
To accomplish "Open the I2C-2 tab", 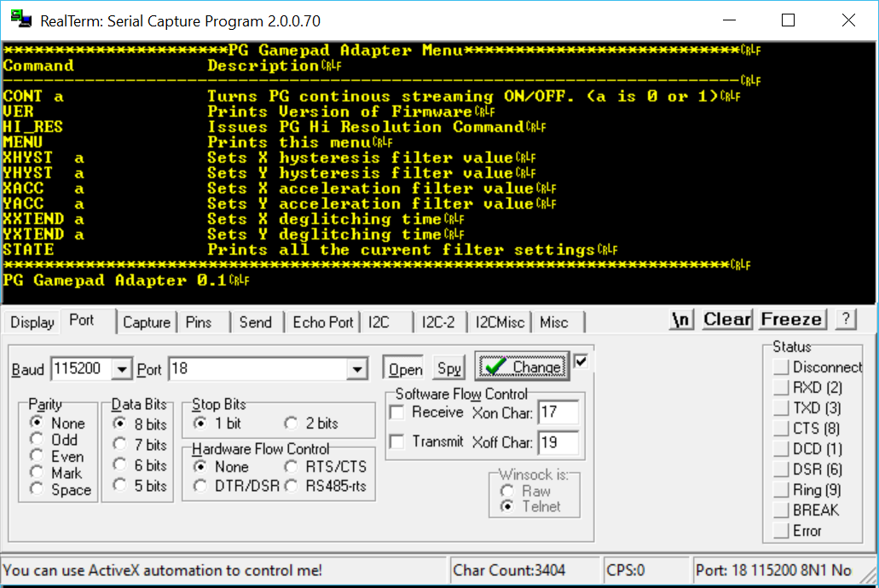I will (438, 322).
